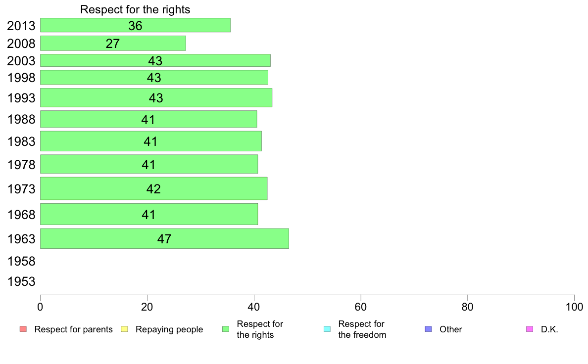Click the Respect for the rights chart title
The image size is (588, 364).
136,9
